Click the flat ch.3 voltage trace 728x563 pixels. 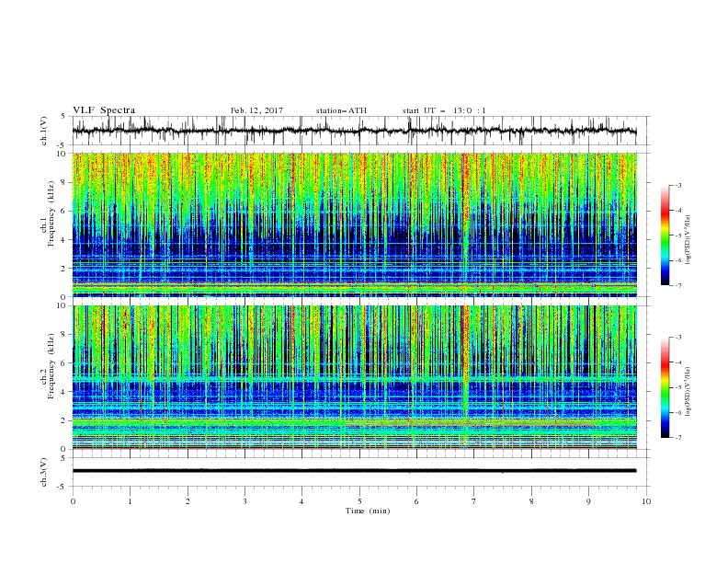354,471
